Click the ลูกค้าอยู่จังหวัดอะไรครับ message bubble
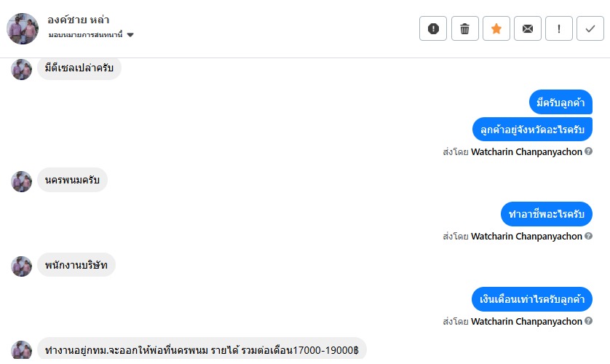The image size is (610, 364). (532, 130)
